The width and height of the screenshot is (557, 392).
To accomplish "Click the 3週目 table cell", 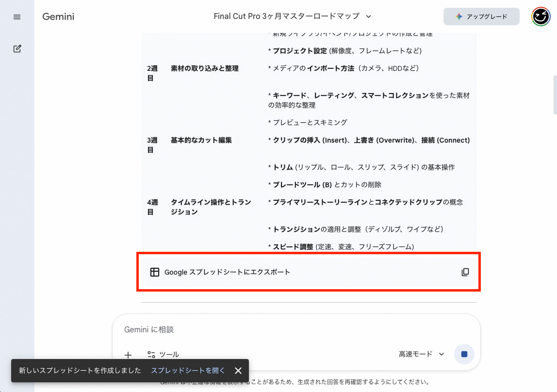I will coord(152,145).
